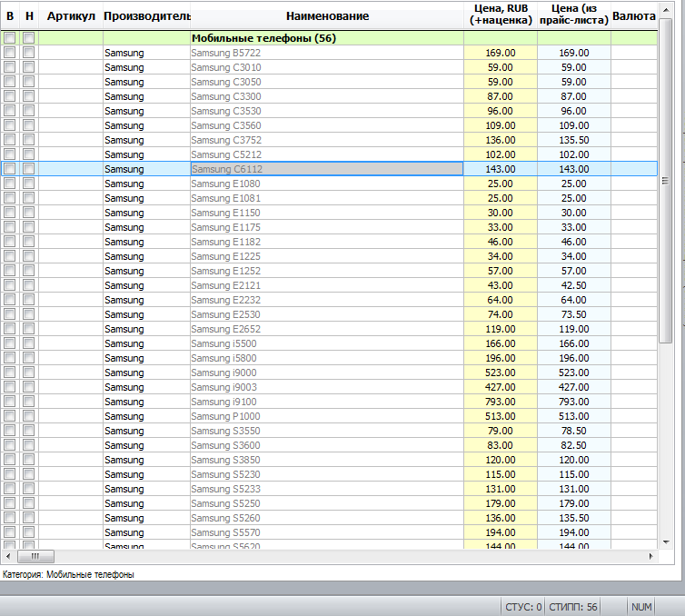
Task: Click the highlighted Samsung C6112 name cell
Action: (327, 169)
